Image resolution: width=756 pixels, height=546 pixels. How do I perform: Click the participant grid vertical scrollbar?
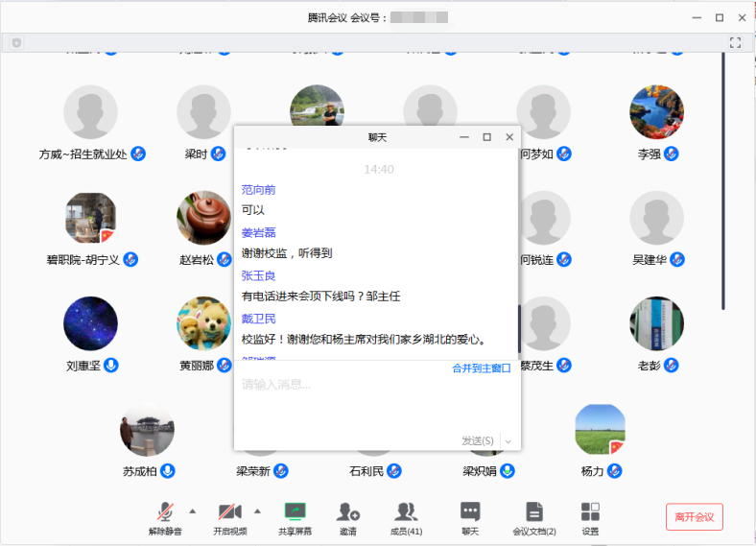723,180
